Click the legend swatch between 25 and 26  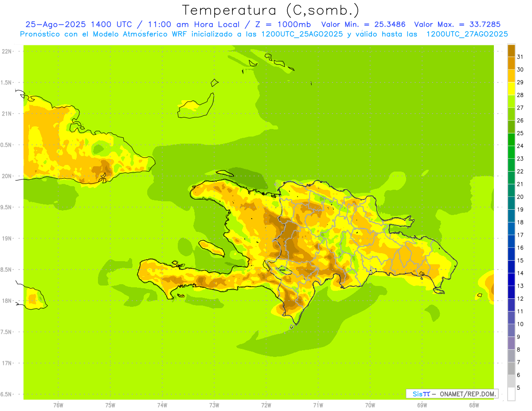(511, 127)
